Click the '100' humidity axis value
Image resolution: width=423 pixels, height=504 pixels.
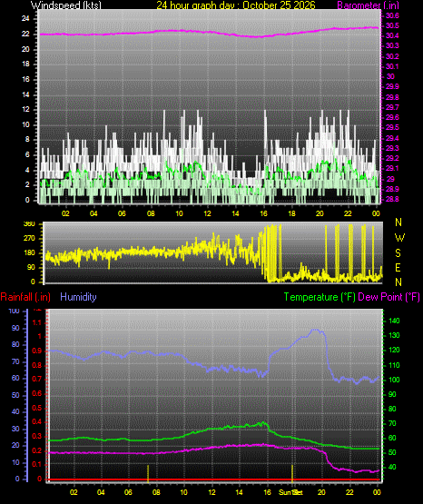tap(14, 311)
